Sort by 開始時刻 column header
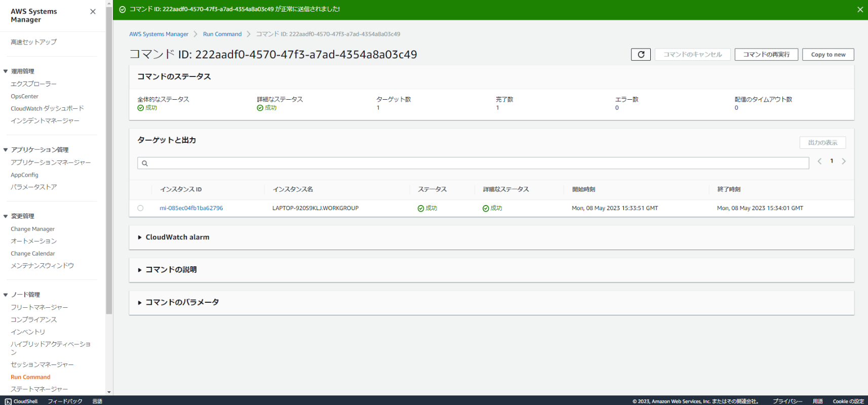The width and height of the screenshot is (868, 405). (x=583, y=189)
